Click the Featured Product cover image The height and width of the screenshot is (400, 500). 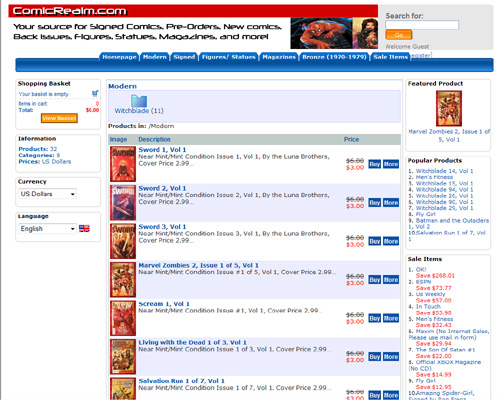pyautogui.click(x=449, y=108)
